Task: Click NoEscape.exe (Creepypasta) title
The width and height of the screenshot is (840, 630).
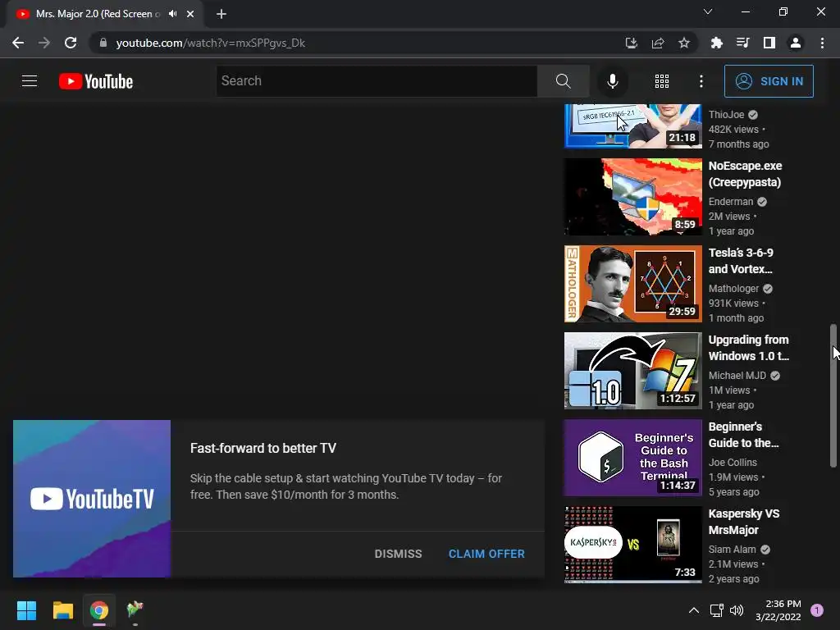Action: click(745, 174)
